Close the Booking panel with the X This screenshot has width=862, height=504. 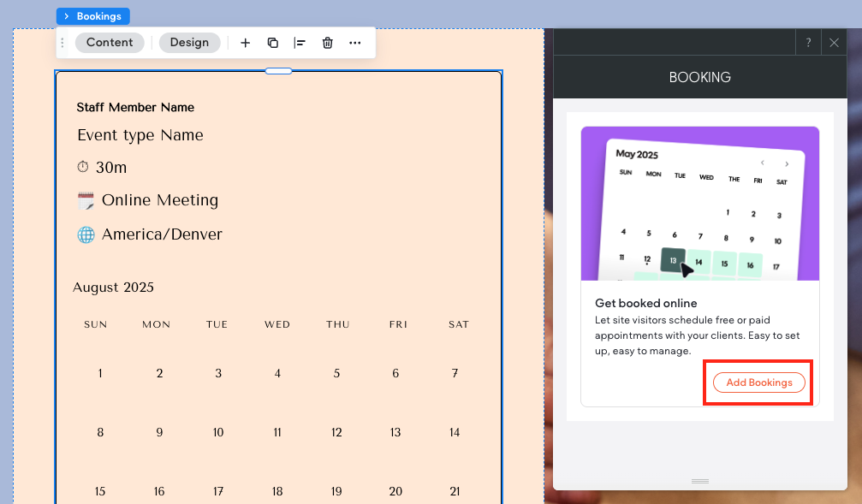coord(835,42)
